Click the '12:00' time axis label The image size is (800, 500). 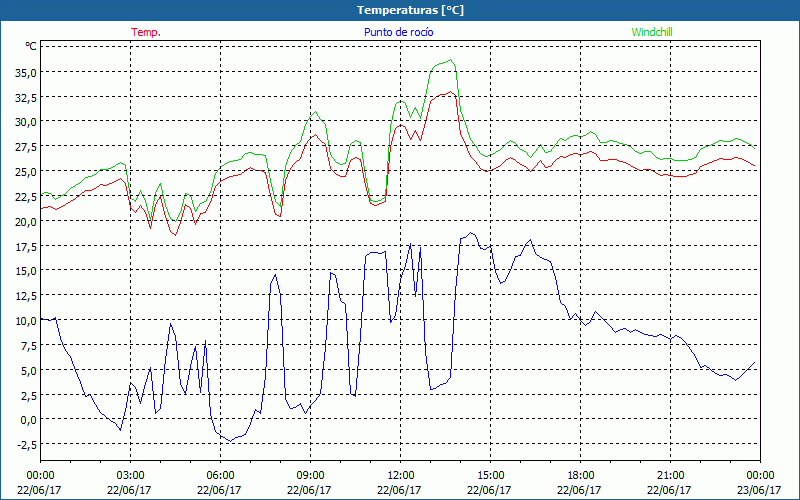pyautogui.click(x=401, y=476)
